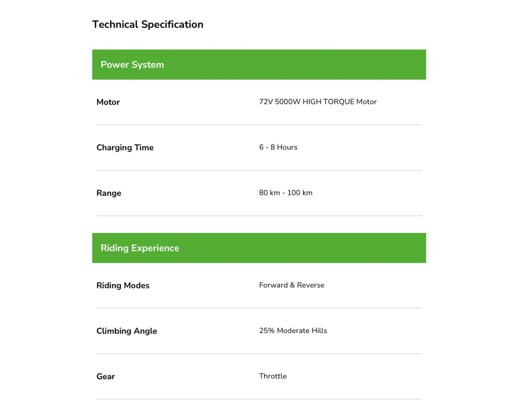Click the Range row label
Viewport: 525px width, 420px height.
point(109,193)
